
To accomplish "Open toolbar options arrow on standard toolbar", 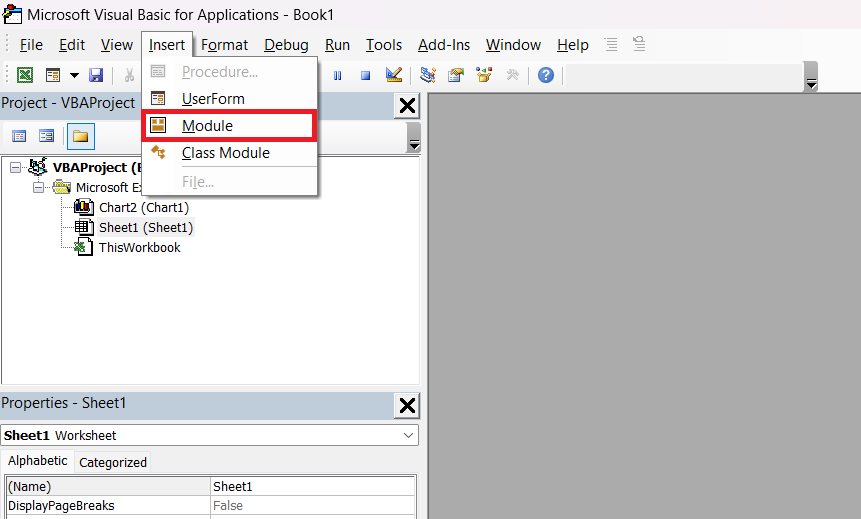I will pyautogui.click(x=811, y=77).
